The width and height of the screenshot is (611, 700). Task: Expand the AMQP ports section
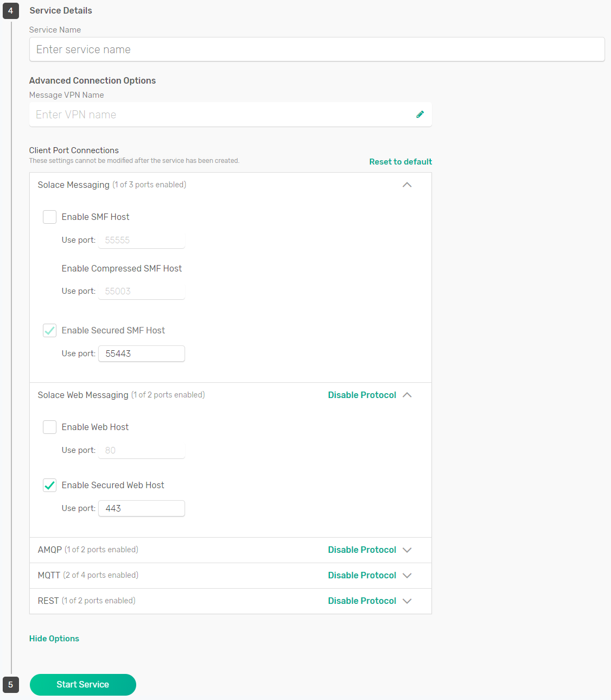click(x=407, y=550)
